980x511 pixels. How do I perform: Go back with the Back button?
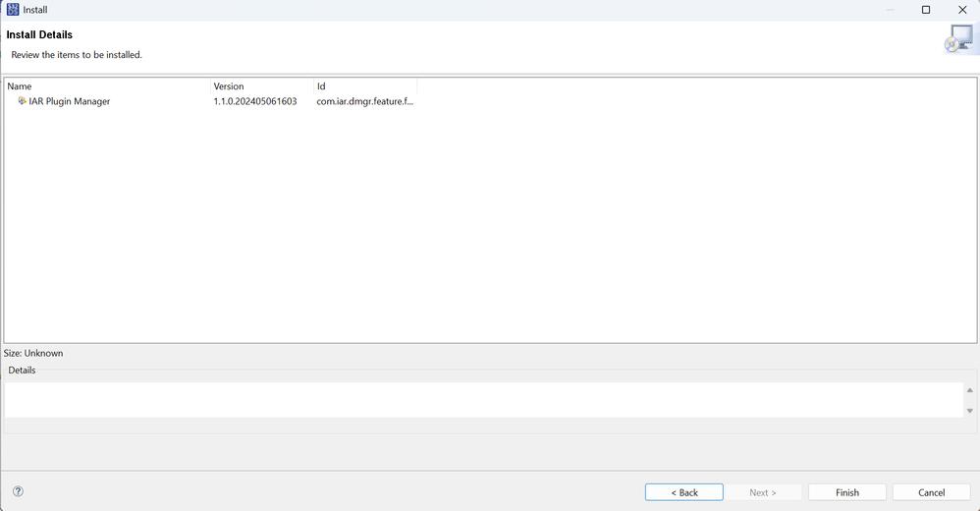point(683,492)
